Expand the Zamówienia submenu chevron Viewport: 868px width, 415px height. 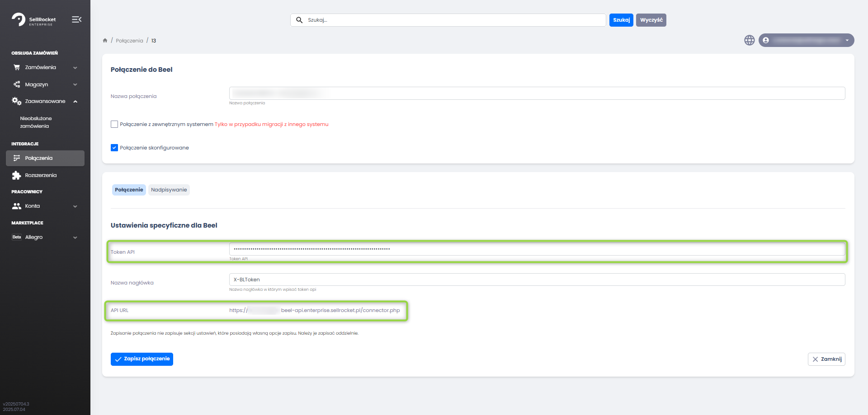[75, 68]
